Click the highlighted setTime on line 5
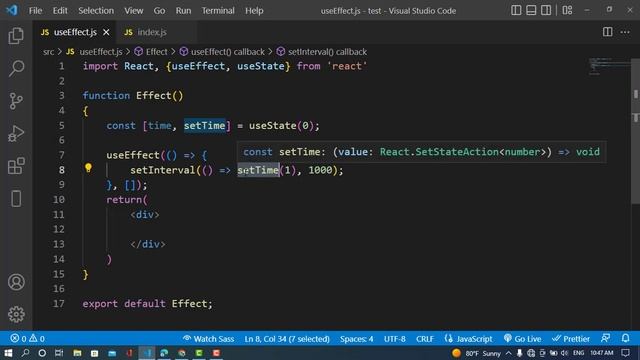This screenshot has height=360, width=640. click(x=204, y=125)
